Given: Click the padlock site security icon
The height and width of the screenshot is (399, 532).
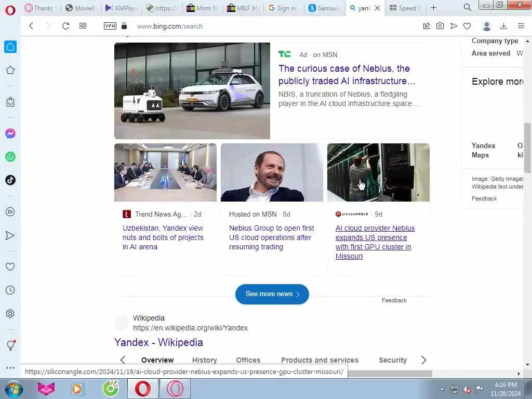Looking at the screenshot, I should (x=124, y=26).
